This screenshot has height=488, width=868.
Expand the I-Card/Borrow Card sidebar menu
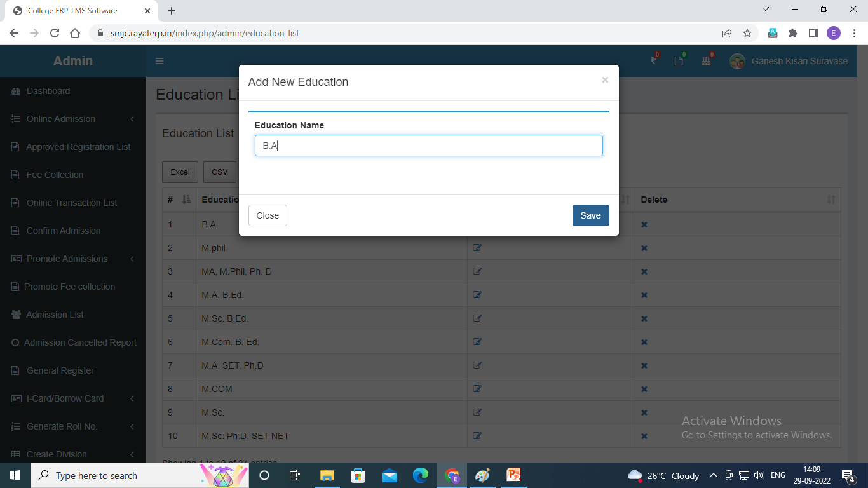73,398
